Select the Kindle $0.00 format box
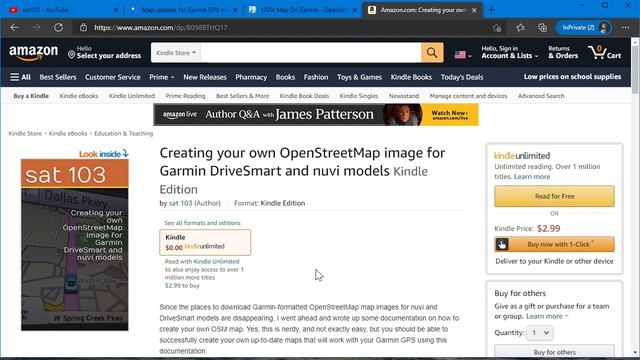The width and height of the screenshot is (640, 360). (x=205, y=242)
